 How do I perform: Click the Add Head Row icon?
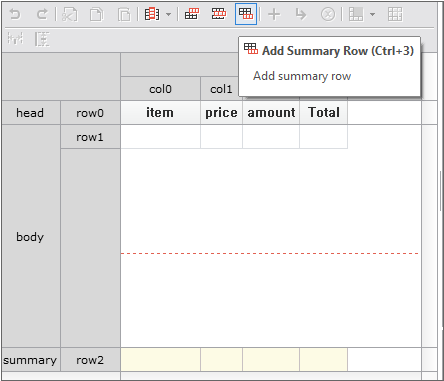click(192, 14)
